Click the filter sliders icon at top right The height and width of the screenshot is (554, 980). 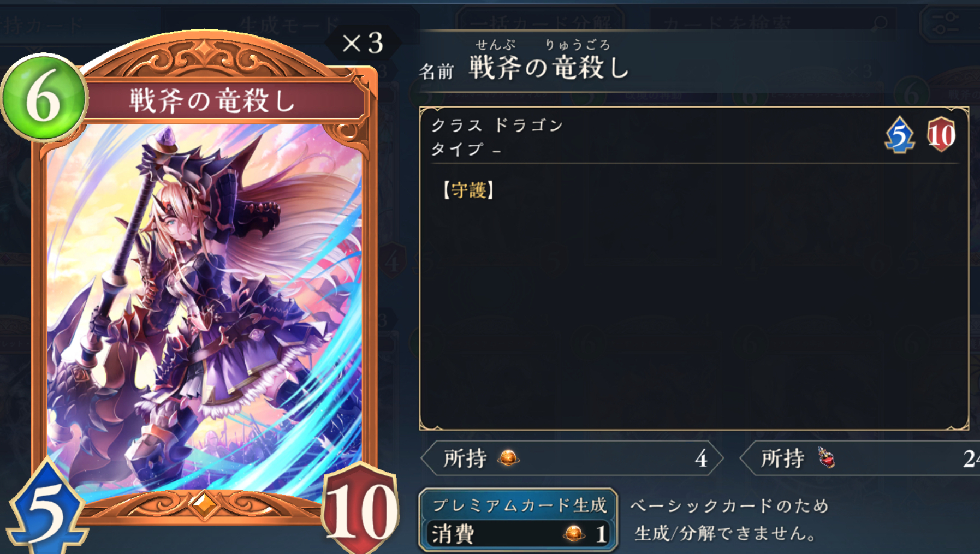click(x=946, y=23)
